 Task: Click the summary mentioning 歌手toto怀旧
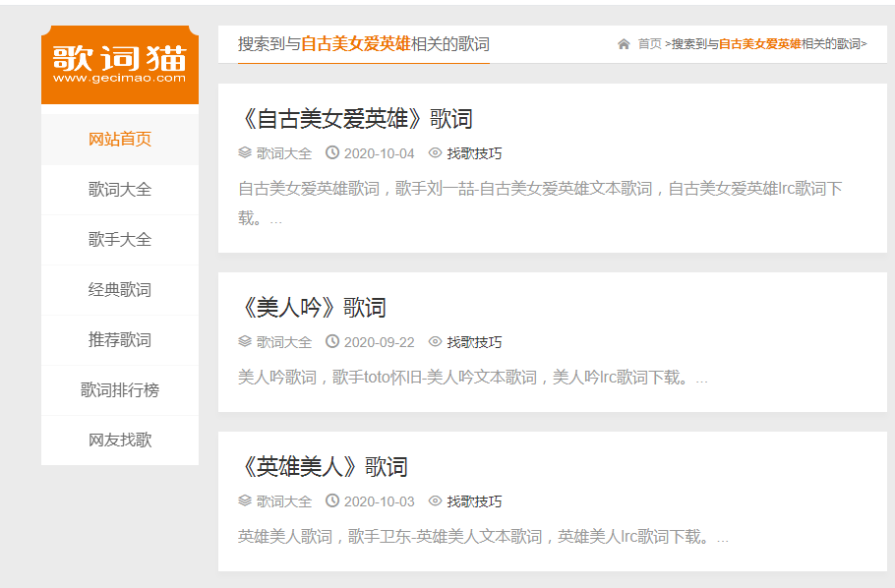tap(473, 378)
